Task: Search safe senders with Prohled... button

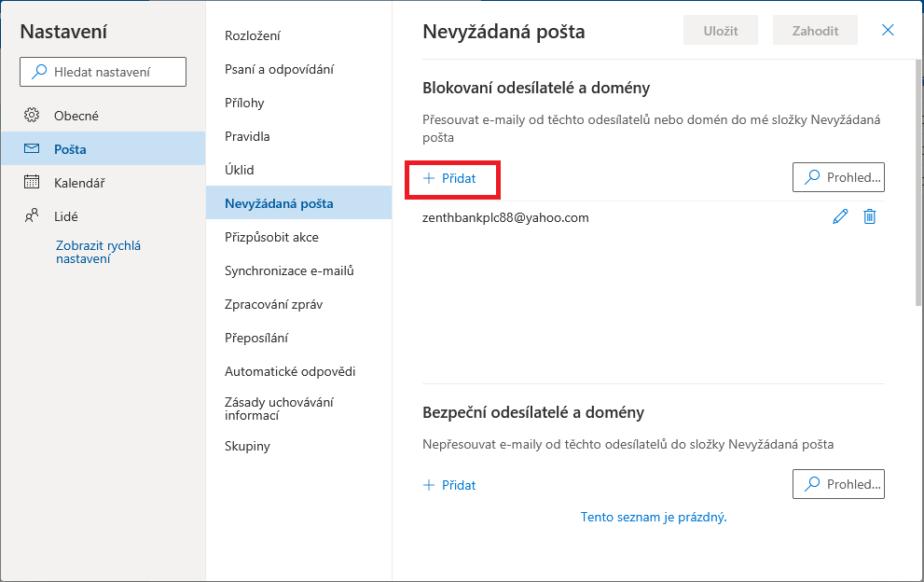Action: 838,484
